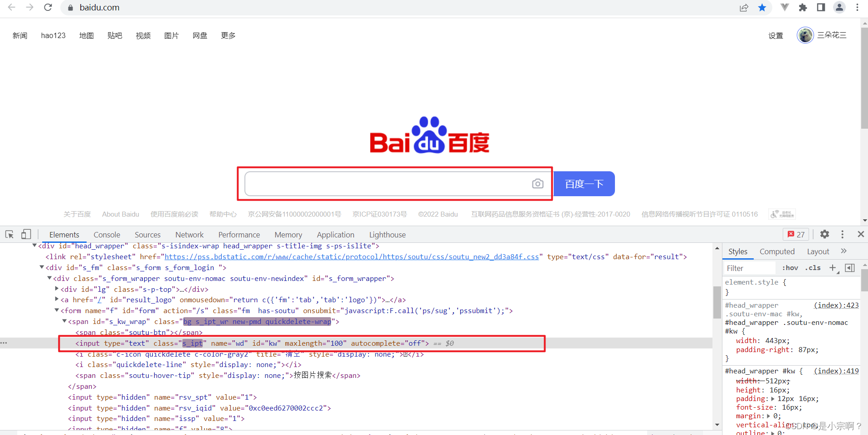This screenshot has height=435, width=868.
Task: Open the 新闻 link
Action: tap(20, 35)
